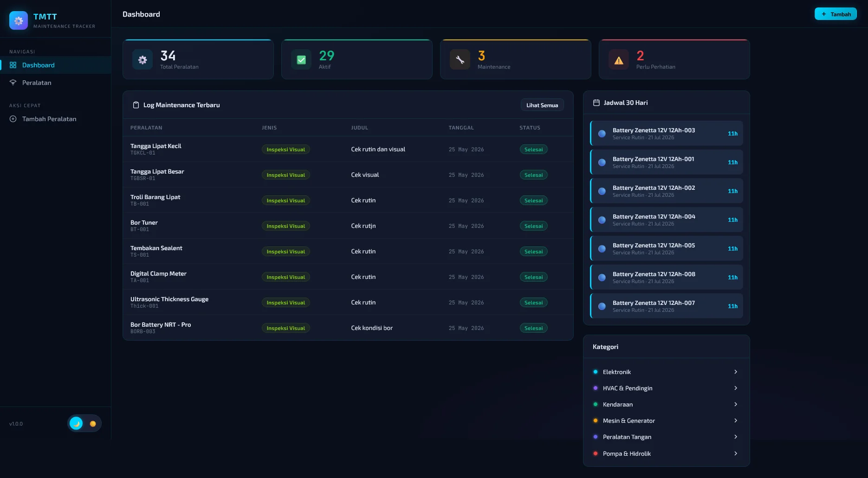Open the Elektronik category link
The height and width of the screenshot is (478, 868).
tap(666, 372)
